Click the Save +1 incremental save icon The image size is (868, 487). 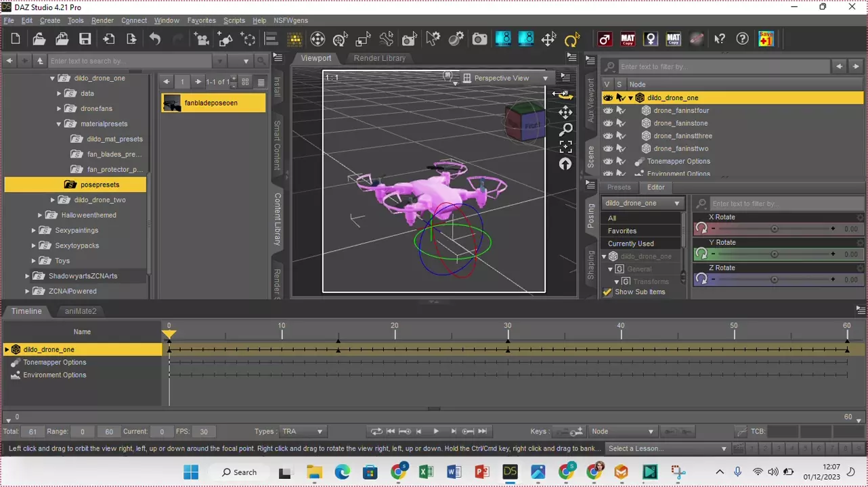(x=766, y=39)
